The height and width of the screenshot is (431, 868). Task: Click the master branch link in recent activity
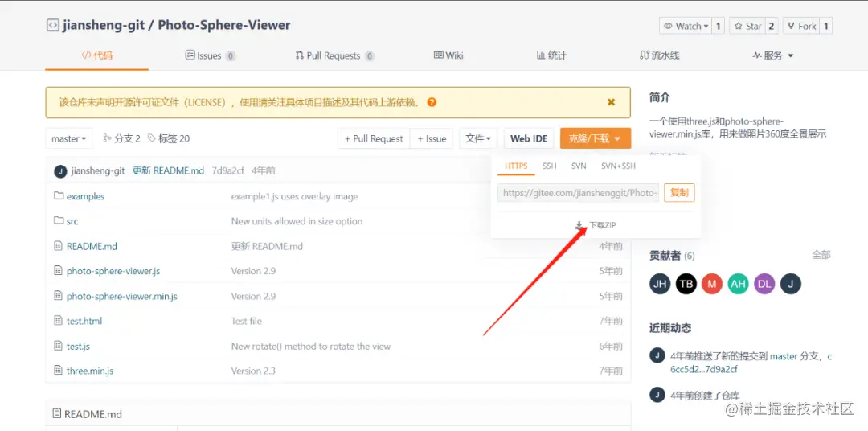pos(784,356)
